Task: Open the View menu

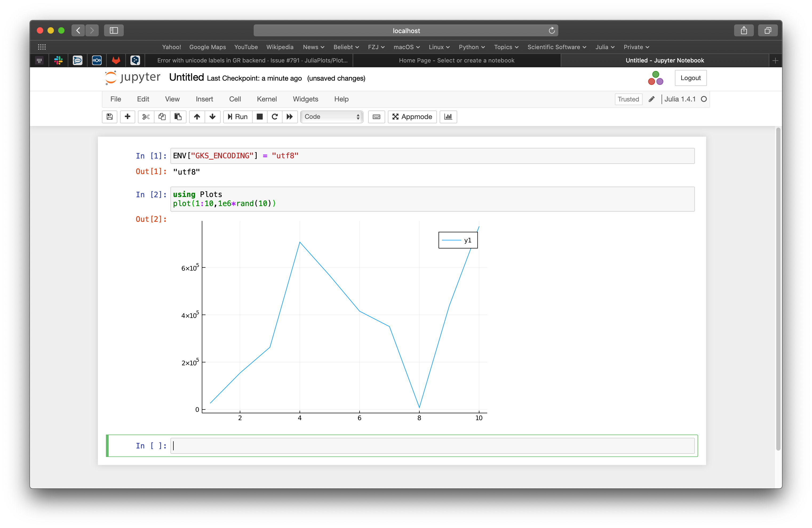Action: coord(172,99)
